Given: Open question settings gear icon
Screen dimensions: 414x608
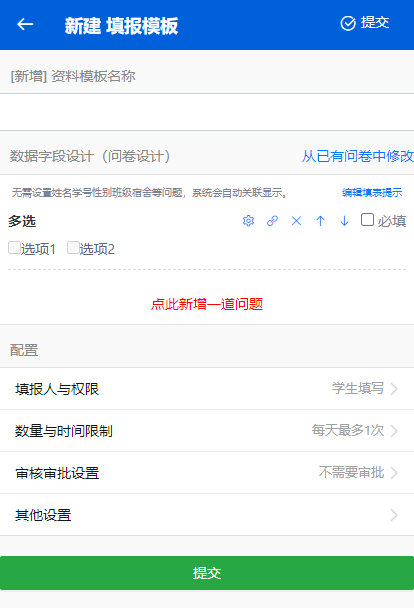Looking at the screenshot, I should click(248, 221).
